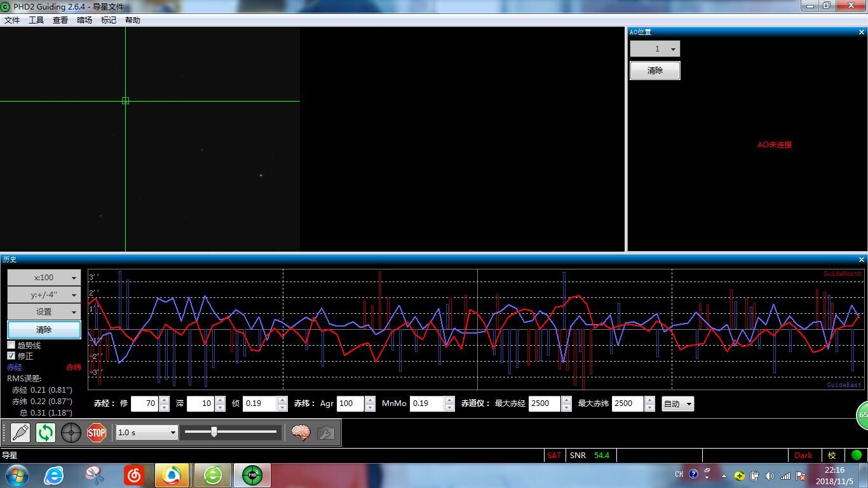Screen dimensions: 868x488
Task: Open the network signal tray icon
Action: pyautogui.click(x=785, y=476)
